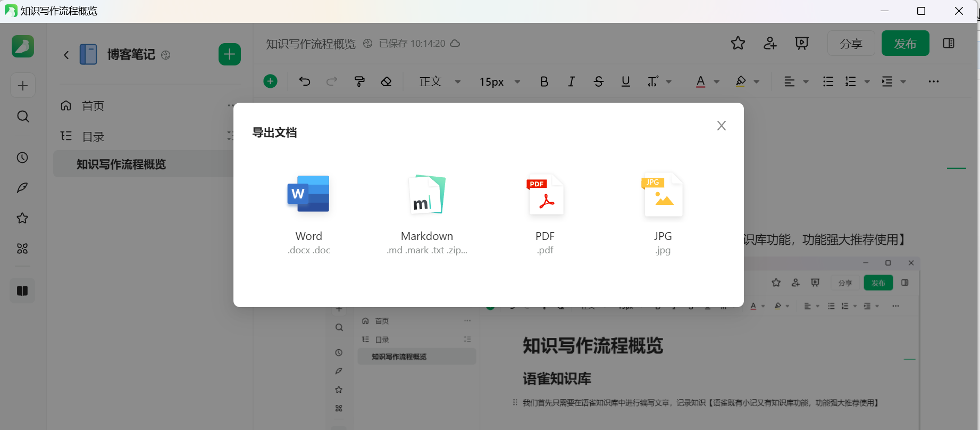Close the export document dialog
The width and height of the screenshot is (980, 430).
click(721, 126)
